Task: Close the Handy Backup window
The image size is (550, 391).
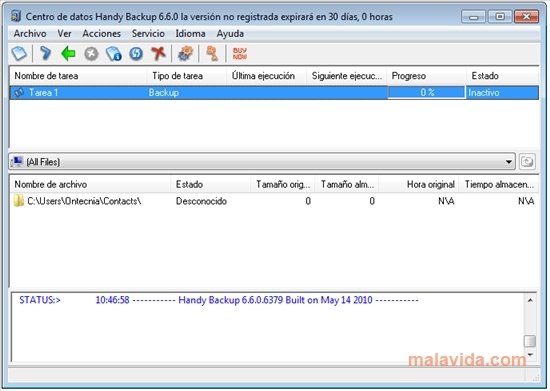Action: pyautogui.click(x=526, y=17)
